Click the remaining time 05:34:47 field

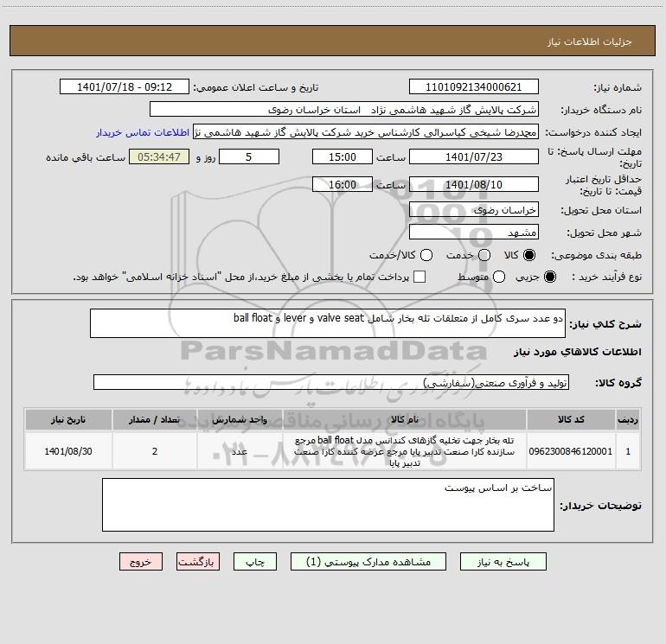click(159, 157)
